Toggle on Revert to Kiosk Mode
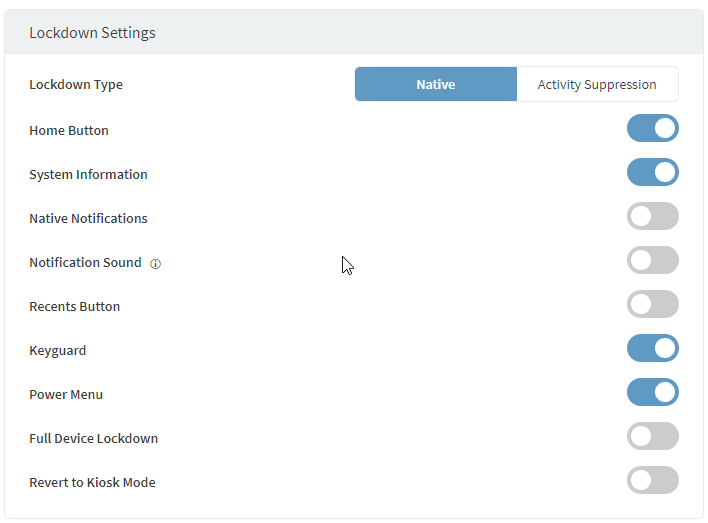The height and width of the screenshot is (523, 708). coord(652,481)
